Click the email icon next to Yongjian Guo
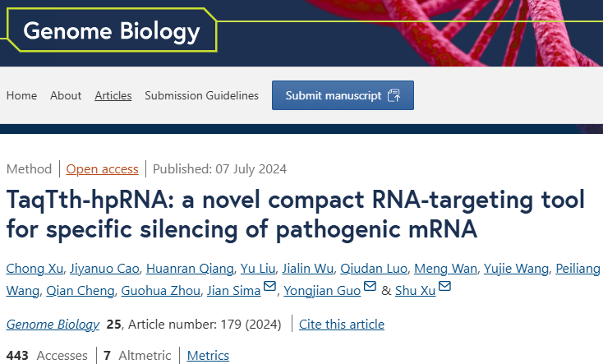The width and height of the screenshot is (603, 364). point(370,286)
